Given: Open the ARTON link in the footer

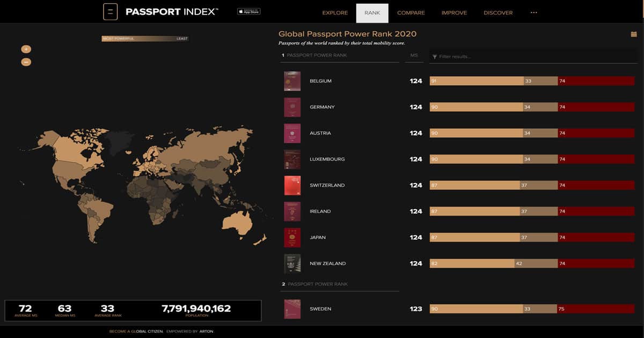Looking at the screenshot, I should 206,332.
